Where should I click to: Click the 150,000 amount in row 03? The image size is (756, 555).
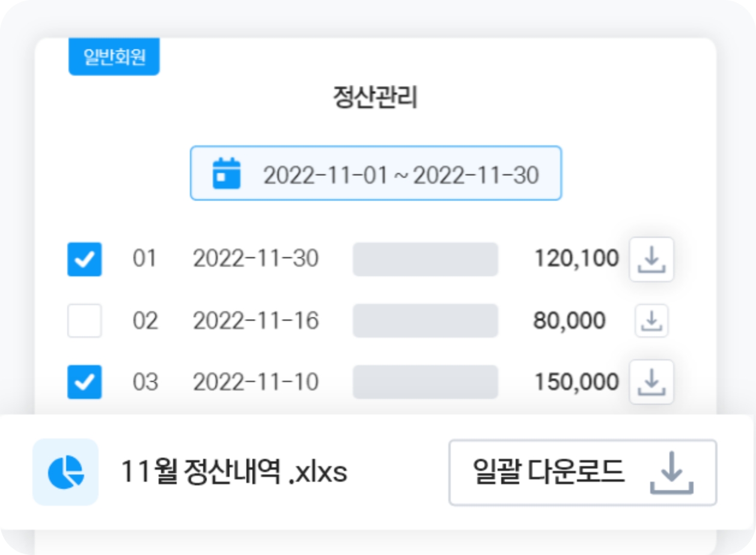576,382
